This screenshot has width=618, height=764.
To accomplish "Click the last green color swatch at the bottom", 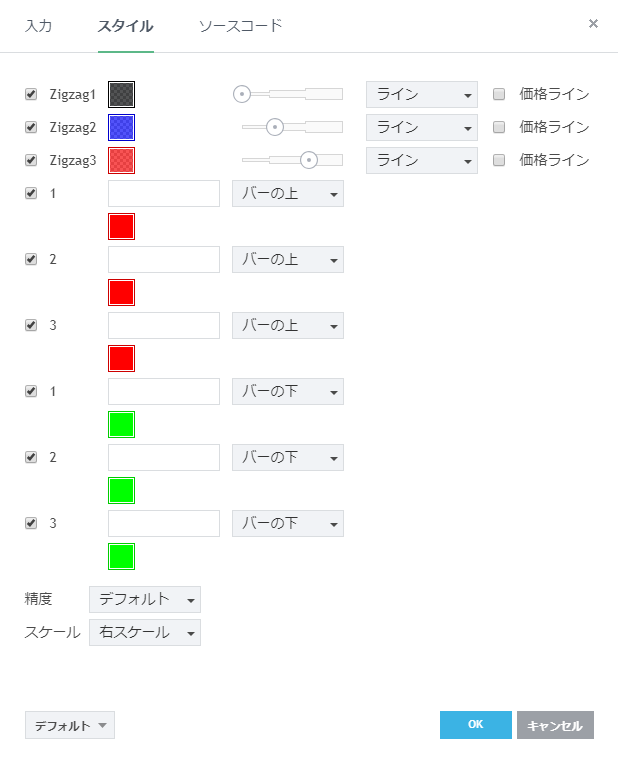I will point(121,557).
